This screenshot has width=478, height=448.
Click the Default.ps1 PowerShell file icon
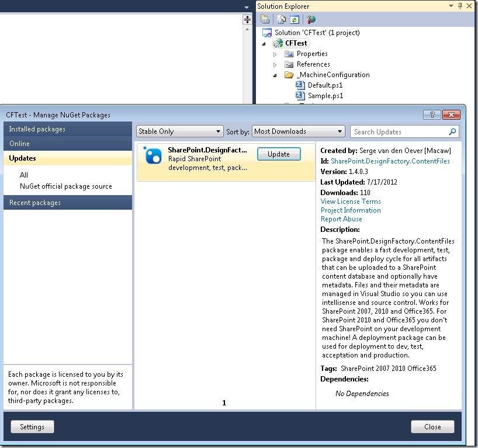pos(300,85)
